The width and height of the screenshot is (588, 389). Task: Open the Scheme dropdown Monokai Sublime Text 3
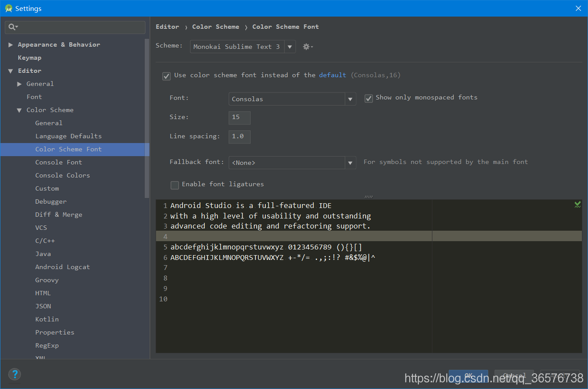point(243,47)
